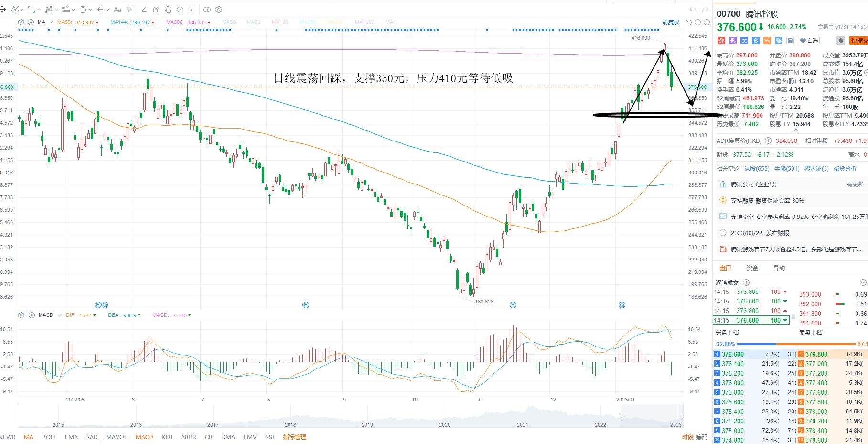Image resolution: width=868 pixels, height=444 pixels.
Task: Click undo arrow above the chart
Action: tap(693, 10)
